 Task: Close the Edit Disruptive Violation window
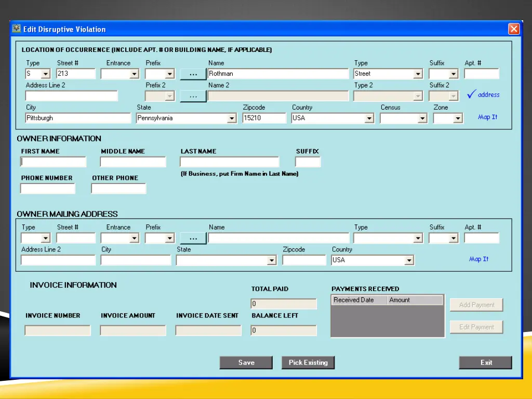(514, 29)
